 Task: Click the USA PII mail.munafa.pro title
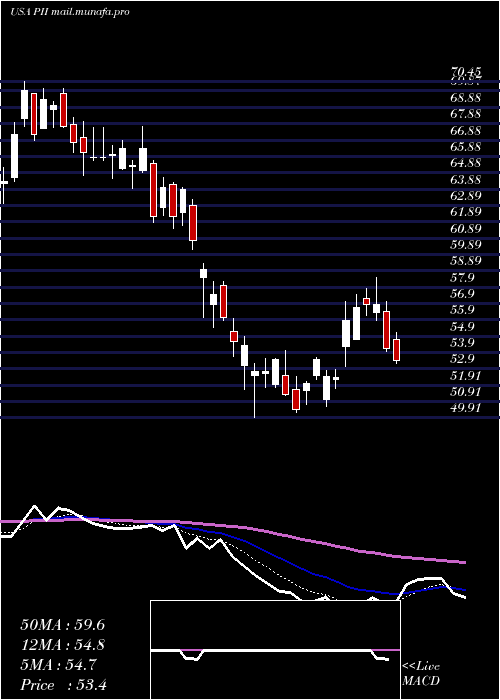(x=70, y=12)
